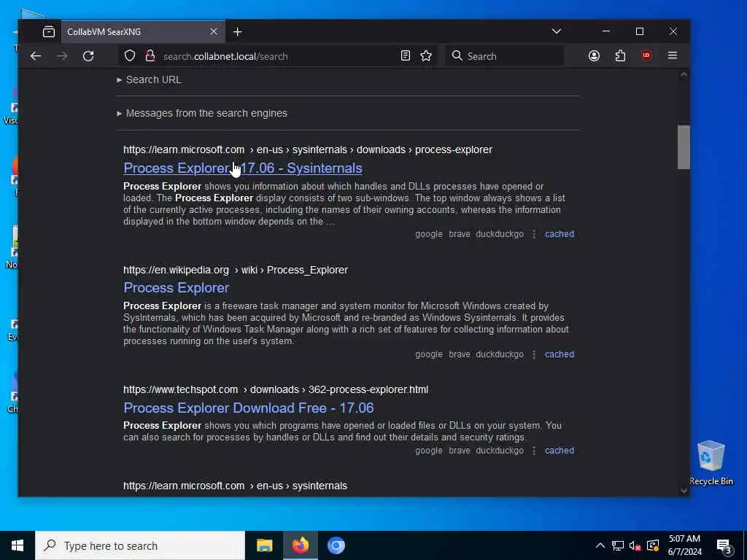Image resolution: width=747 pixels, height=560 pixels.
Task: Open more options dots on Sysinternals result
Action: click(x=534, y=234)
